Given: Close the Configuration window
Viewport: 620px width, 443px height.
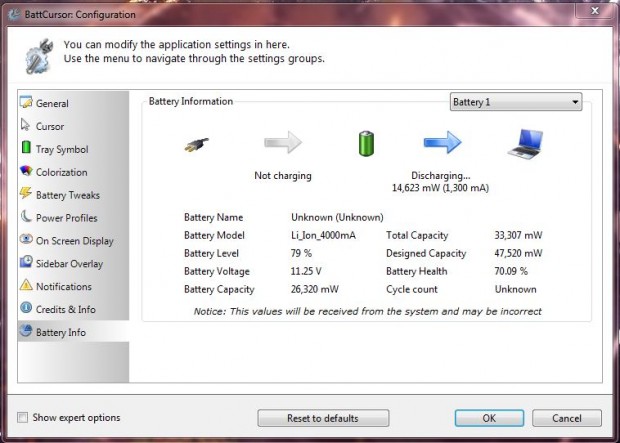Looking at the screenshot, I should [x=595, y=11].
